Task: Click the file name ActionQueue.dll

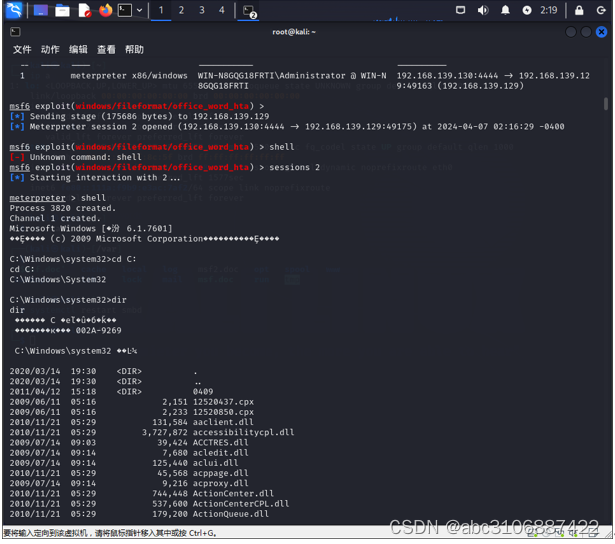Action: [231, 514]
